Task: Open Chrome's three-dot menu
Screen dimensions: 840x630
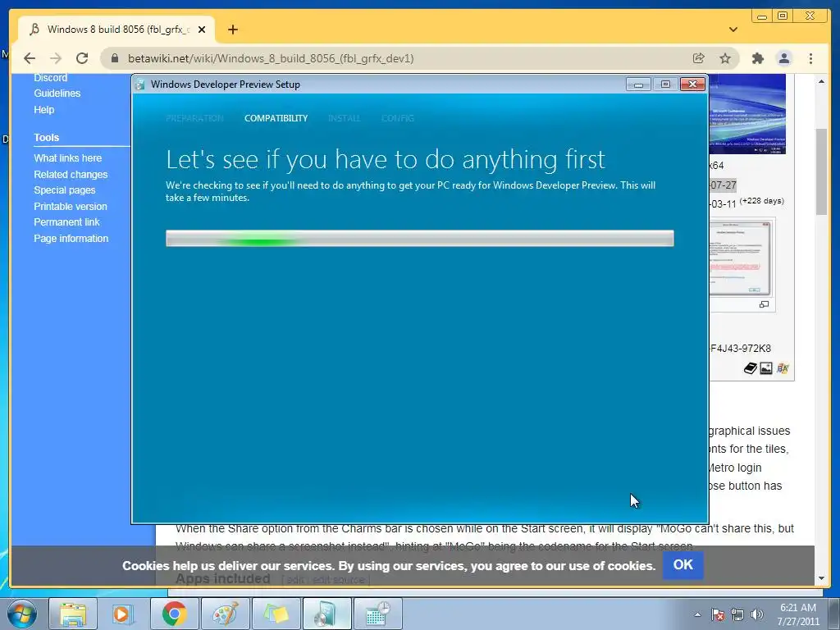Action: (810, 58)
